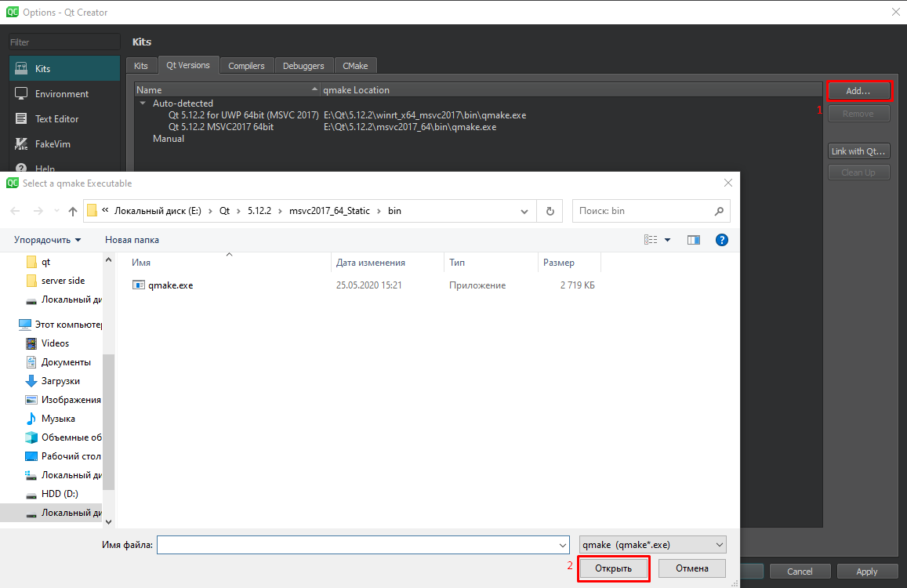Click 5.12.2 breadcrumb segment
Screen dimensions: 907x588
tap(259, 211)
